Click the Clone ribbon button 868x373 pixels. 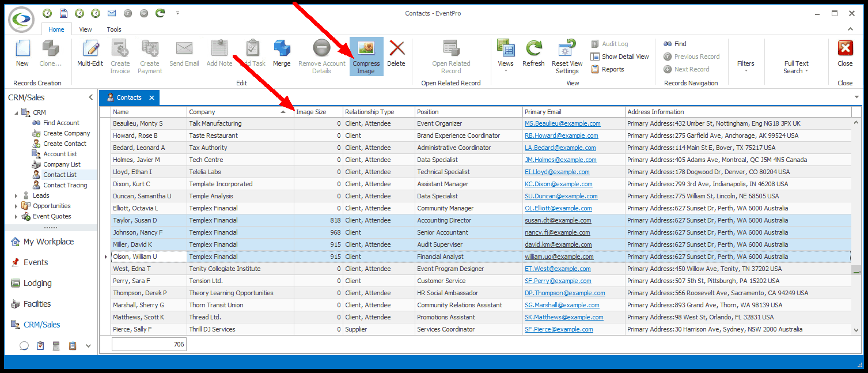(50, 54)
